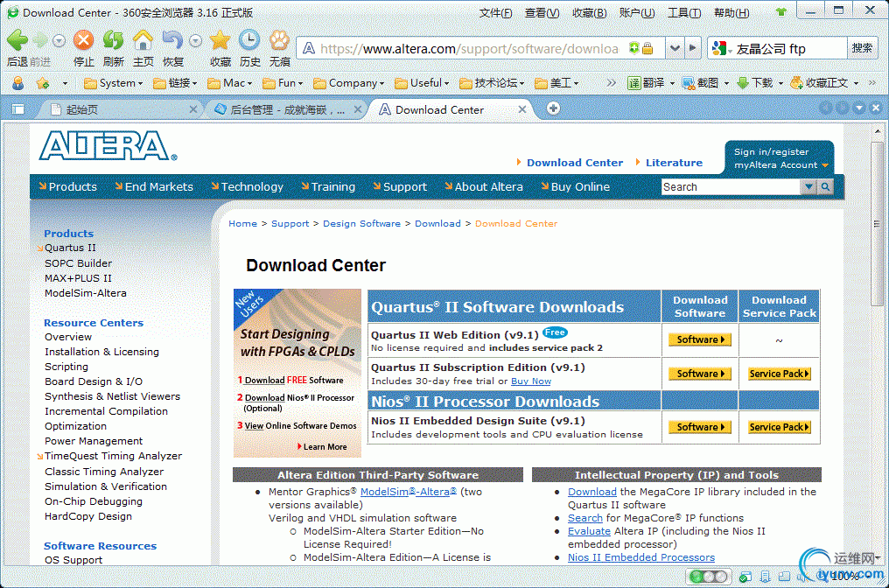Click the ModelSim-Altera link in third-party section
The image size is (889, 588).
click(409, 492)
